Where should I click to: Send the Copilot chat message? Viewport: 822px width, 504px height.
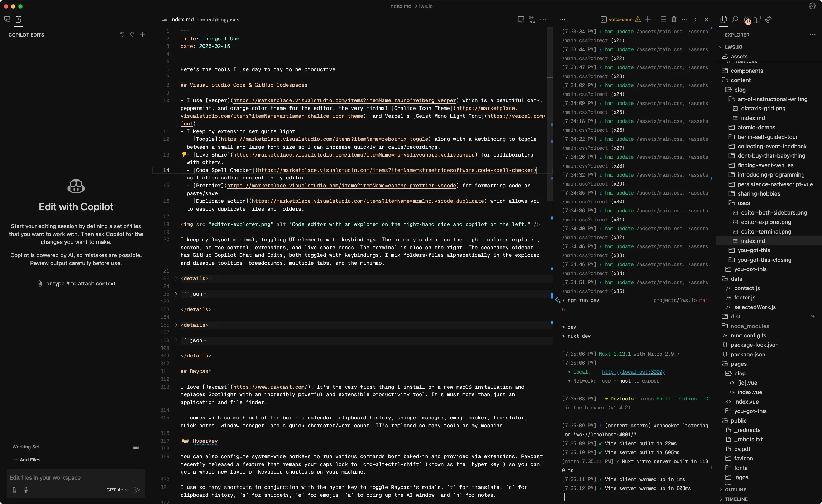(138, 490)
